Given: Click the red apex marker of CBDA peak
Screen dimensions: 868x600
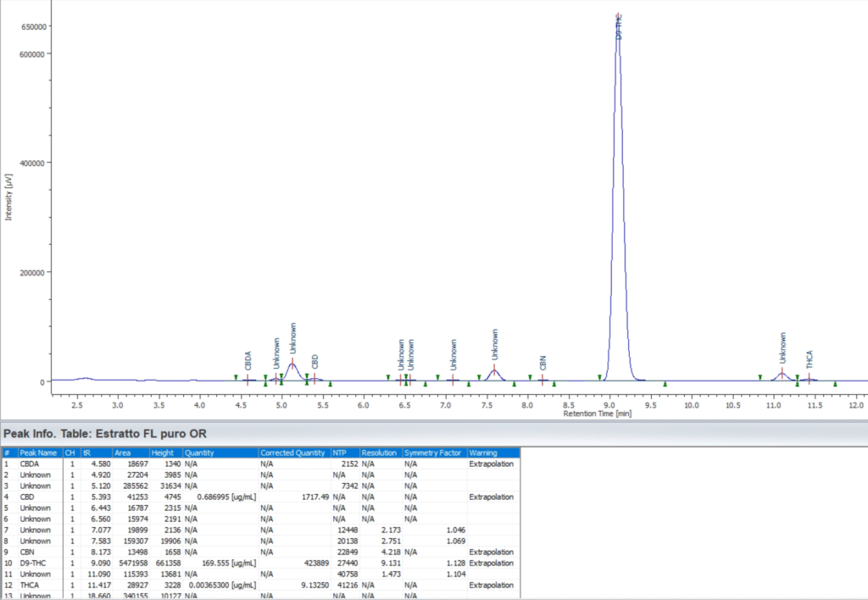Looking at the screenshot, I should (x=248, y=380).
